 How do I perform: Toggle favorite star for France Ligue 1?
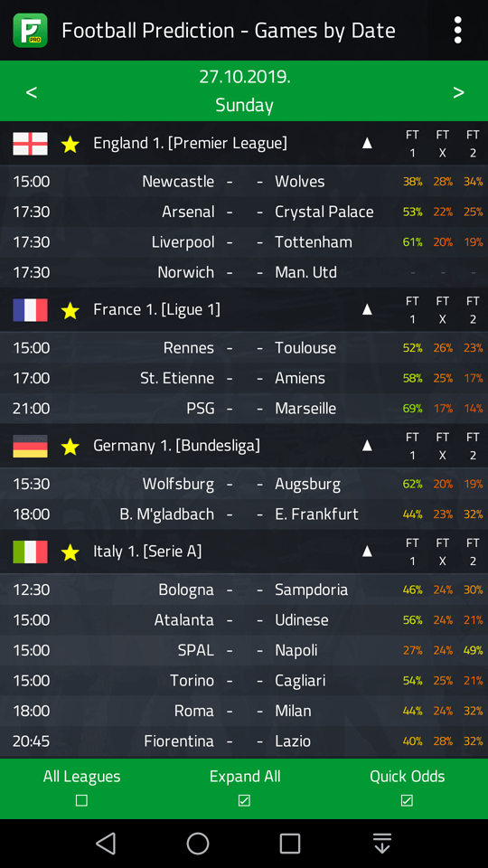70,310
